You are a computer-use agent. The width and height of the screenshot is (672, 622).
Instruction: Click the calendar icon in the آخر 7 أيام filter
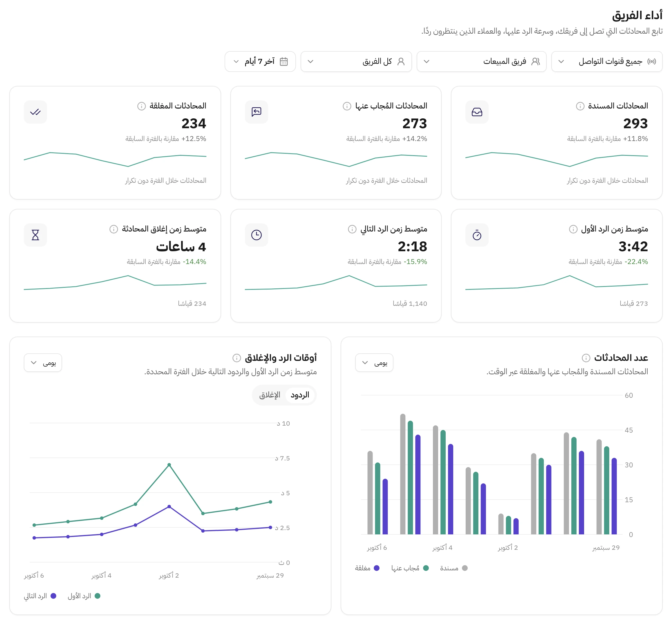pos(283,62)
